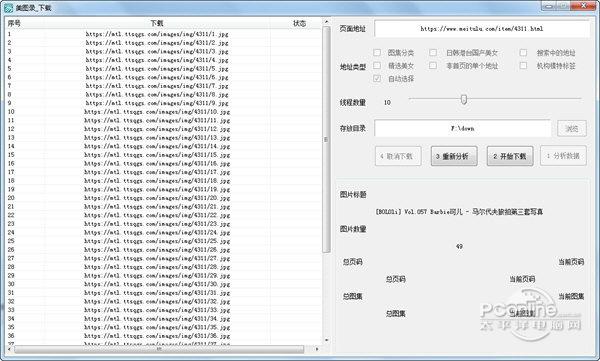Click the horizontal scrollbar left arrow

[x=10, y=349]
